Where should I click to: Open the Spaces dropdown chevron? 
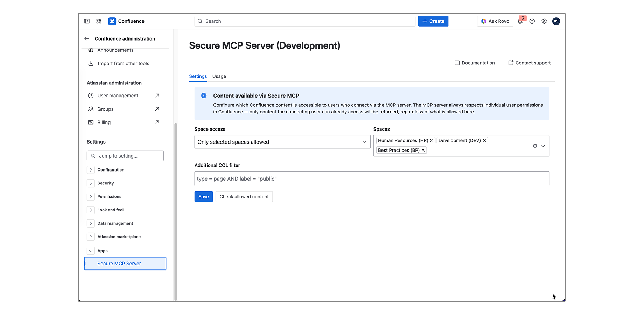point(543,146)
